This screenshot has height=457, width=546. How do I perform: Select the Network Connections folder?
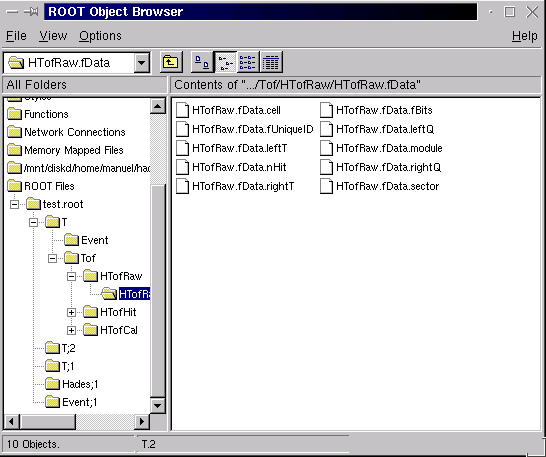coord(66,132)
